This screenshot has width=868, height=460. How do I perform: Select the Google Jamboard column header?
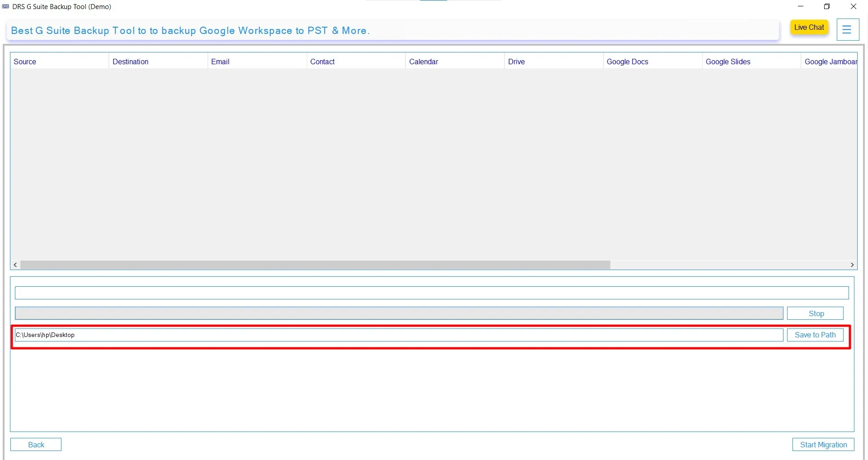click(x=830, y=62)
